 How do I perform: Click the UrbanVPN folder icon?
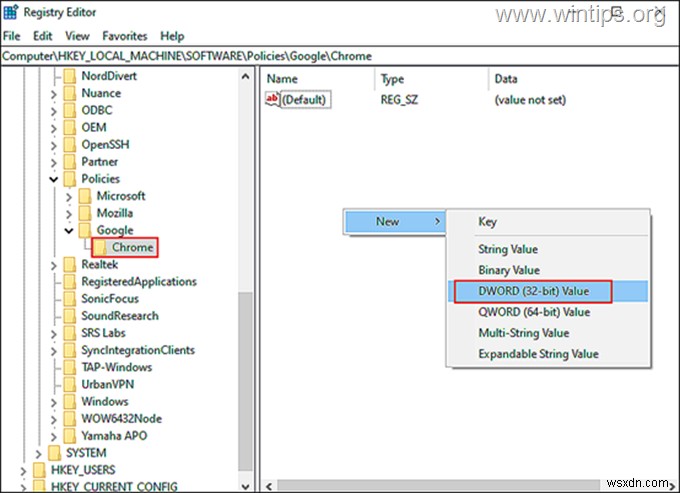(x=70, y=384)
